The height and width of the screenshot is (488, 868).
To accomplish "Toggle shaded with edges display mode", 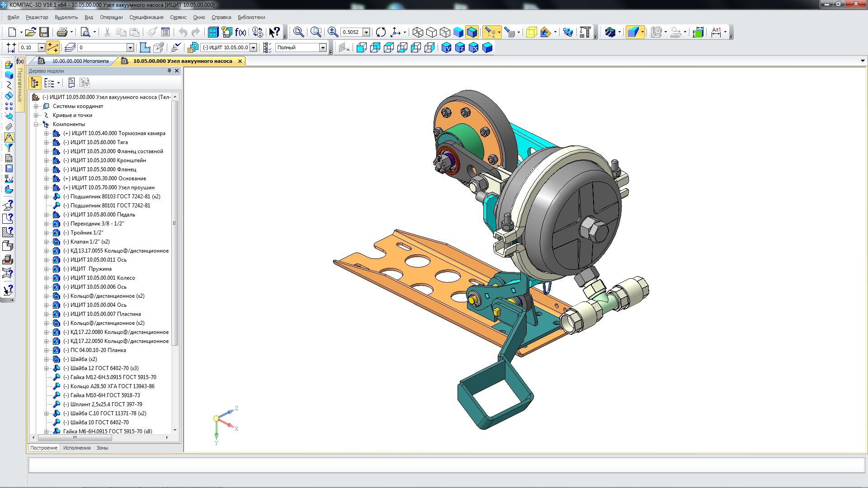I will pyautogui.click(x=472, y=32).
